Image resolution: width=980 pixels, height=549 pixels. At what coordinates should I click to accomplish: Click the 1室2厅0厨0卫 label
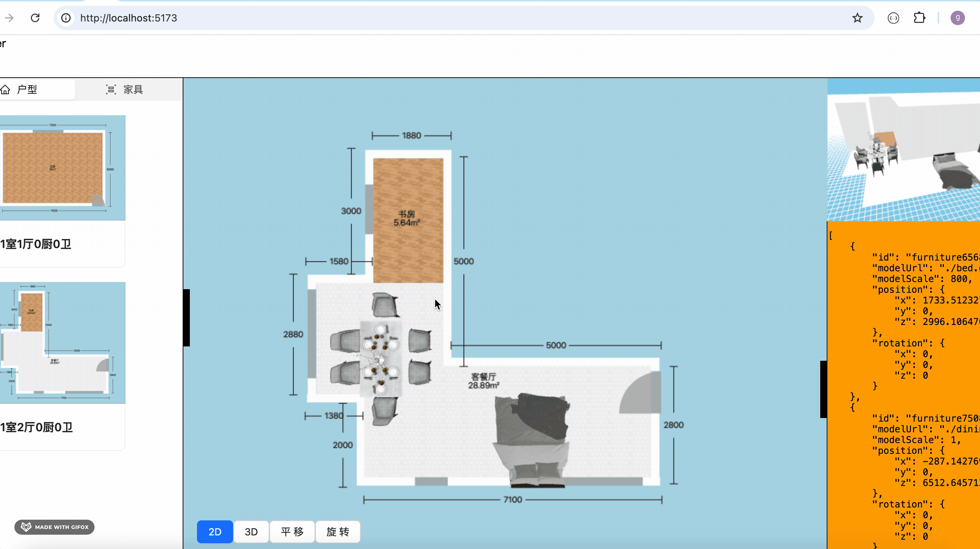point(37,427)
